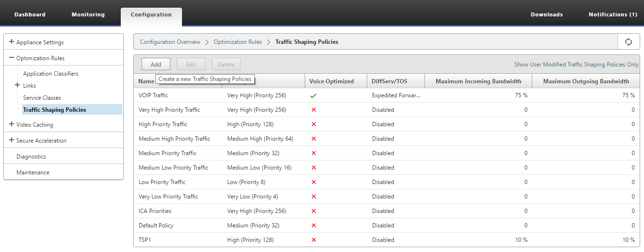Click TSP1 row Disabled DiffServ cell
The image size is (644, 252).
point(383,240)
